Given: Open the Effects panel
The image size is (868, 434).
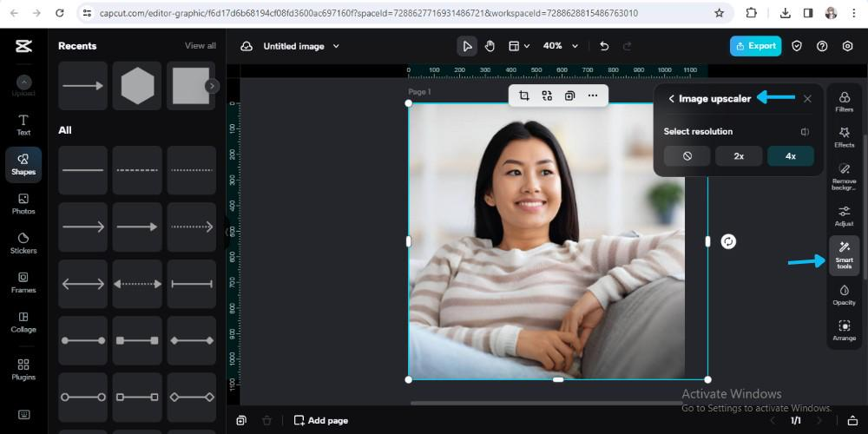Looking at the screenshot, I should [845, 137].
